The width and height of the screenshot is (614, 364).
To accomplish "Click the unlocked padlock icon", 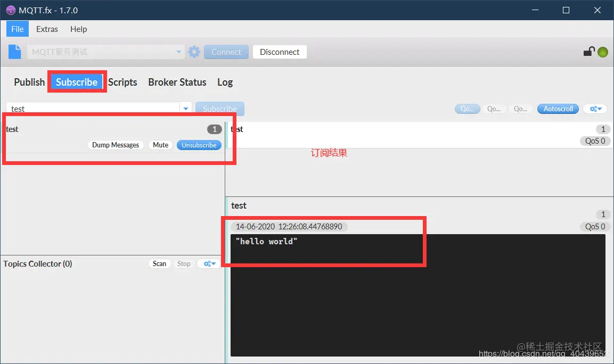I will point(589,51).
